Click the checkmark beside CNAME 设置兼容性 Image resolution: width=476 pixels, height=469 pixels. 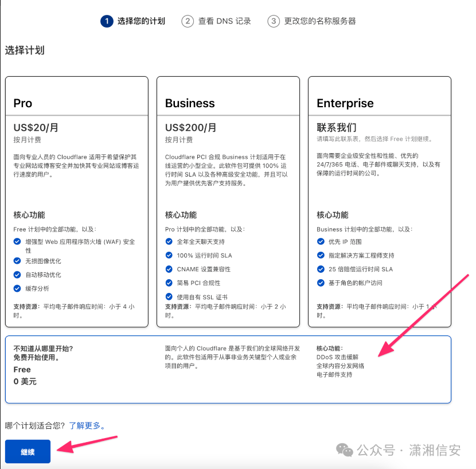click(x=169, y=269)
